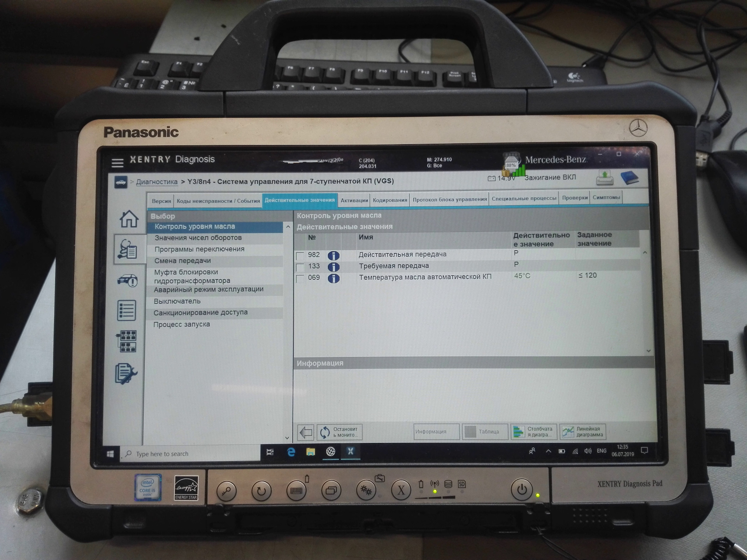This screenshot has width=747, height=560.
Task: Click Остановить мониторинг button
Action: click(340, 432)
